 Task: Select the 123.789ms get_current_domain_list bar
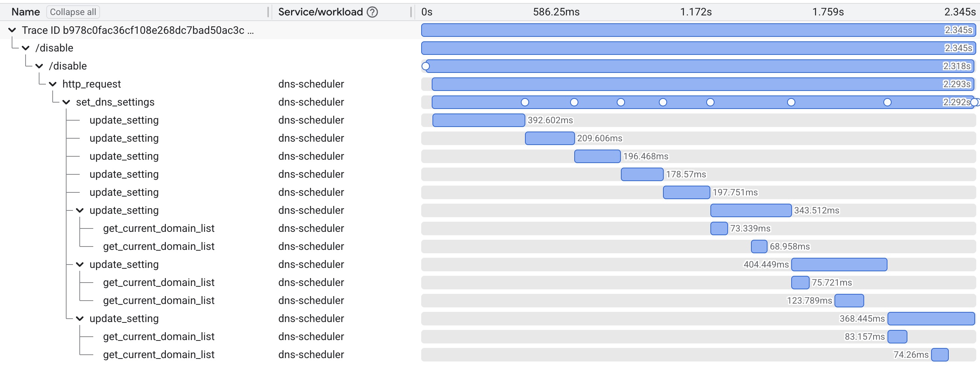point(849,301)
